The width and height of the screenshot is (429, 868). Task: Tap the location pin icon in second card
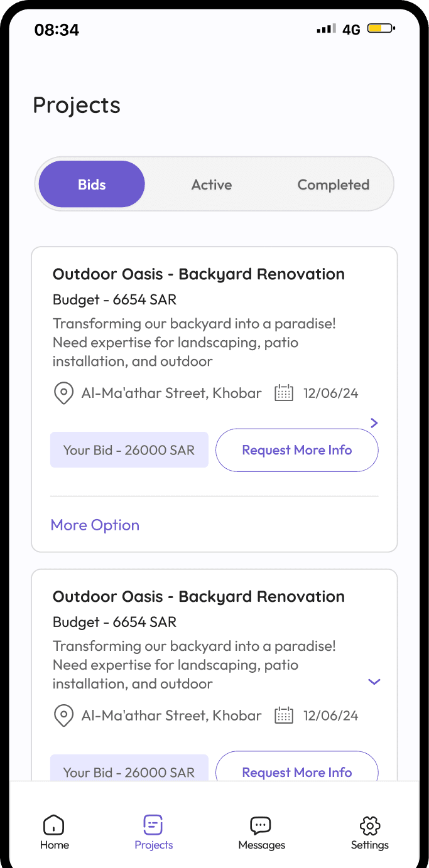(x=63, y=716)
